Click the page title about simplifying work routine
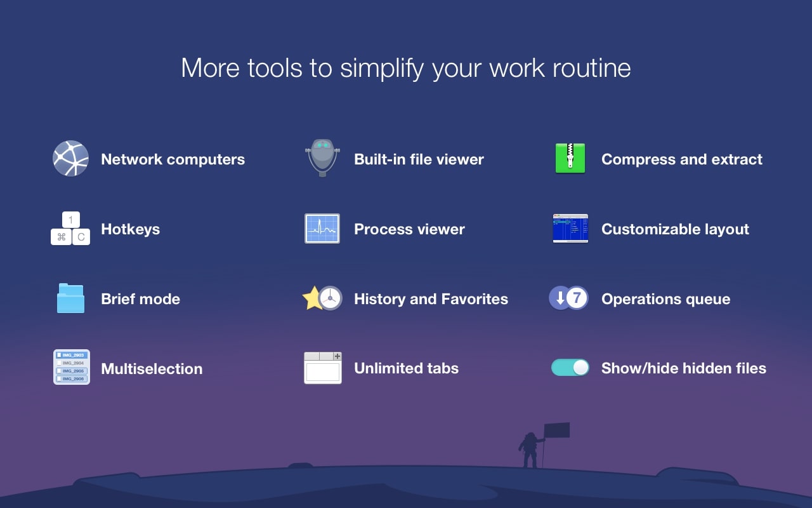 coord(406,68)
